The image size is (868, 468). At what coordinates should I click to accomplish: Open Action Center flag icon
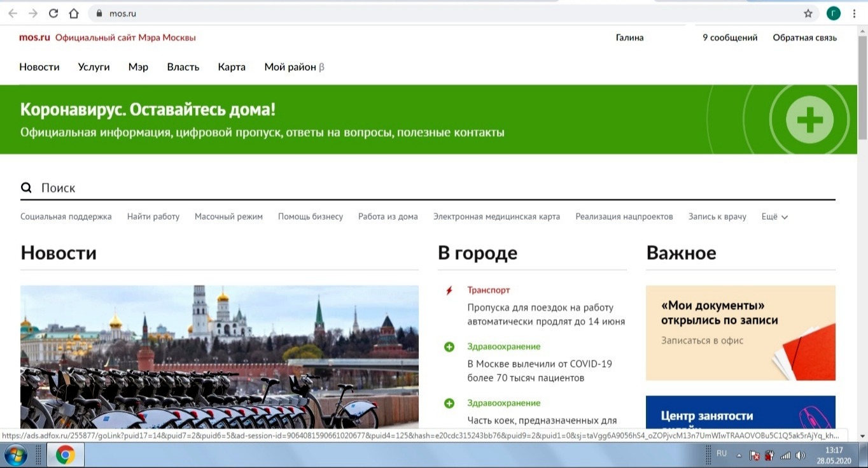[754, 455]
